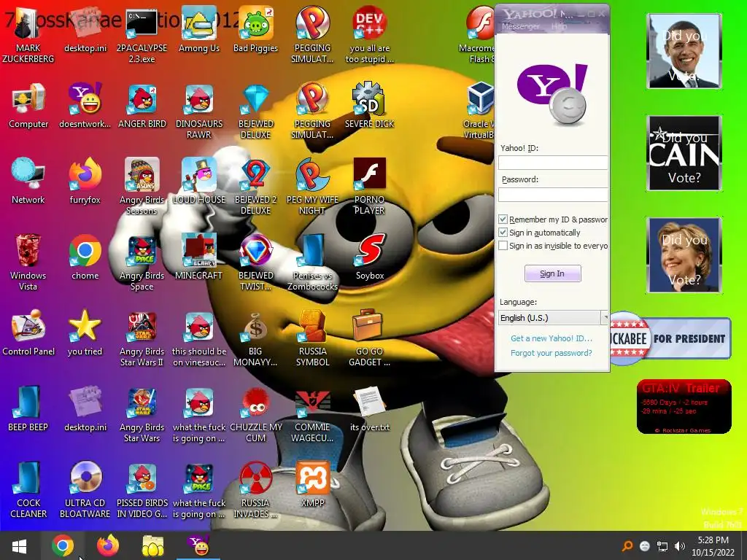Image resolution: width=747 pixels, height=560 pixels.
Task: Click the Huckabee FOR PRESIDENT banner
Action: click(670, 338)
